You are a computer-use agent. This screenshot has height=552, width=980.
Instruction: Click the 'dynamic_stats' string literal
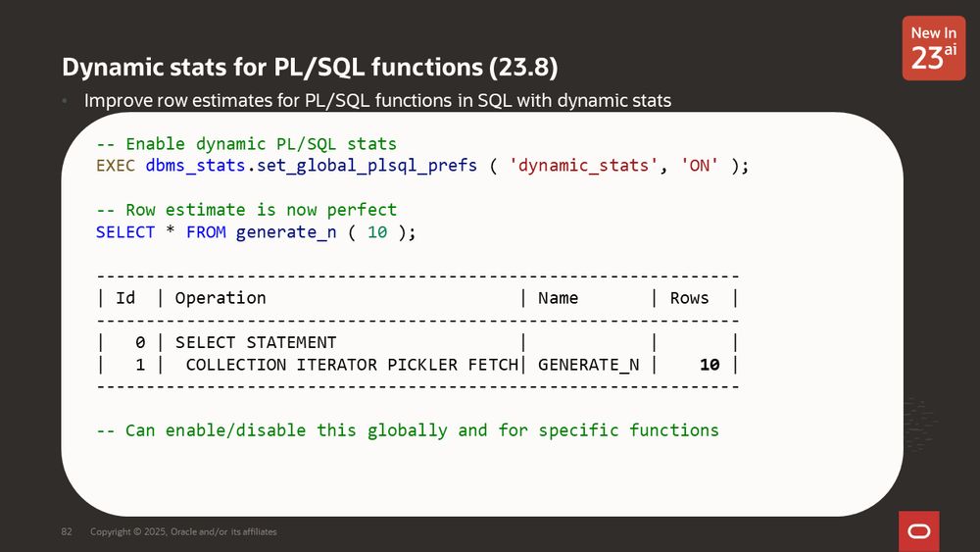(x=583, y=166)
